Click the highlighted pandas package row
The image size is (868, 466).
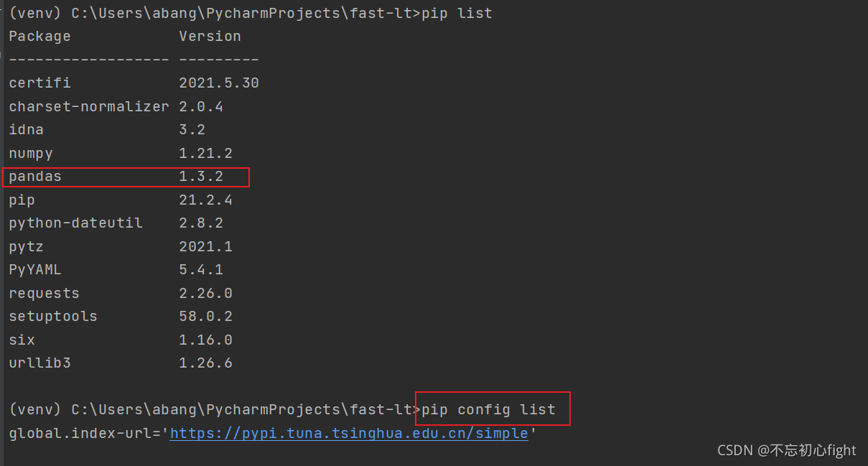tap(126, 177)
